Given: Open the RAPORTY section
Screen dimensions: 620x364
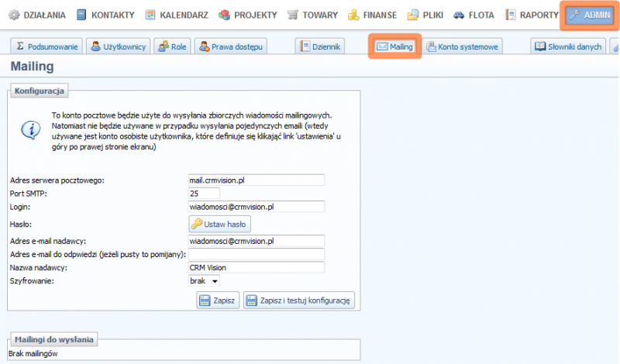Looking at the screenshot, I should click(532, 15).
